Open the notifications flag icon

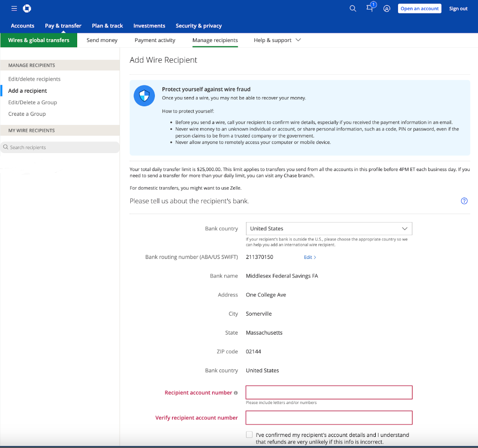tap(370, 8)
